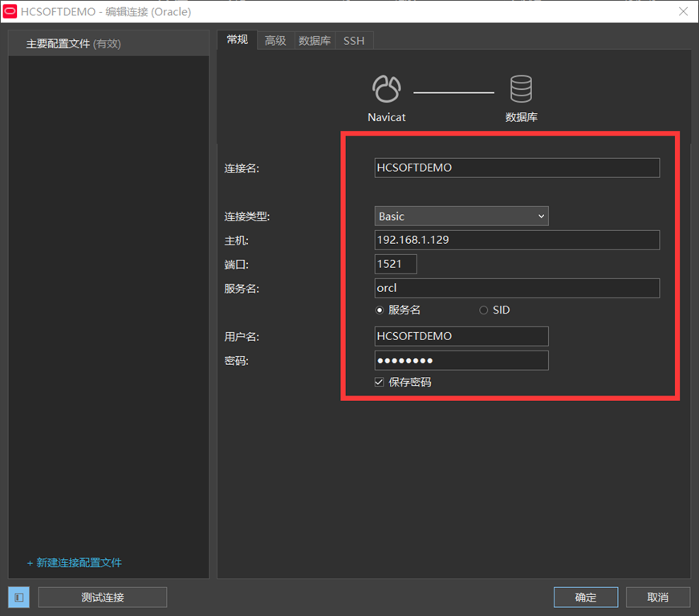
Task: Click the 端口: label
Action: pyautogui.click(x=236, y=265)
